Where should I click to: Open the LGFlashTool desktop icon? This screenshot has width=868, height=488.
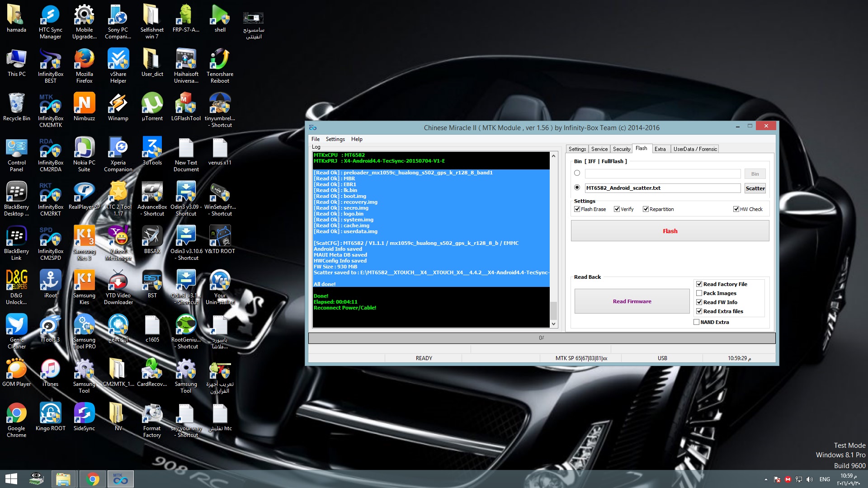[x=186, y=107]
